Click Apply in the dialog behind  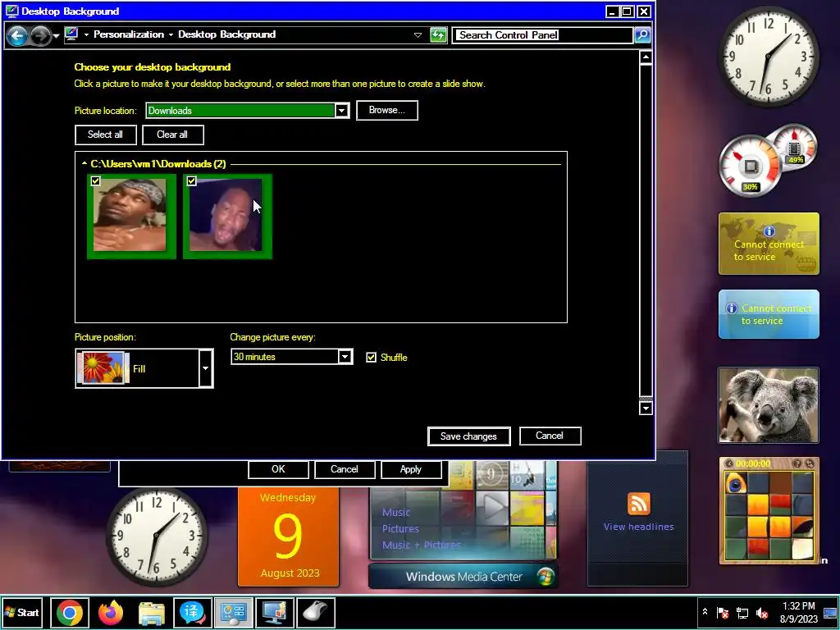(411, 469)
